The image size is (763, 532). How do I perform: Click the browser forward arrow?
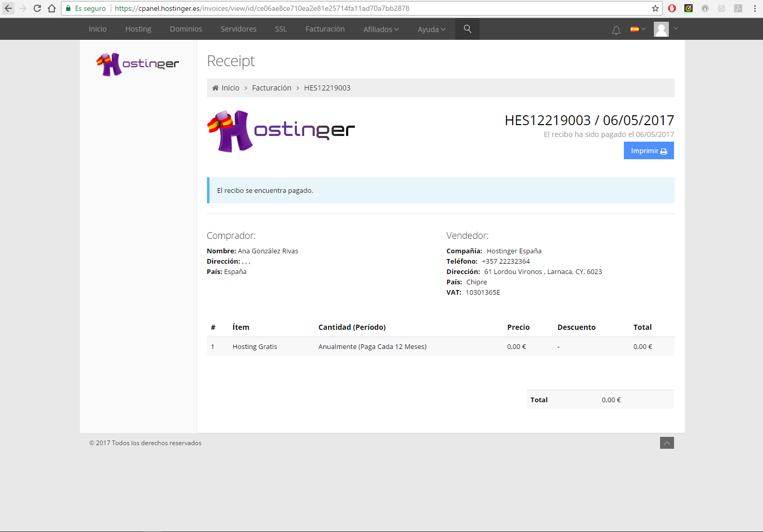(23, 8)
